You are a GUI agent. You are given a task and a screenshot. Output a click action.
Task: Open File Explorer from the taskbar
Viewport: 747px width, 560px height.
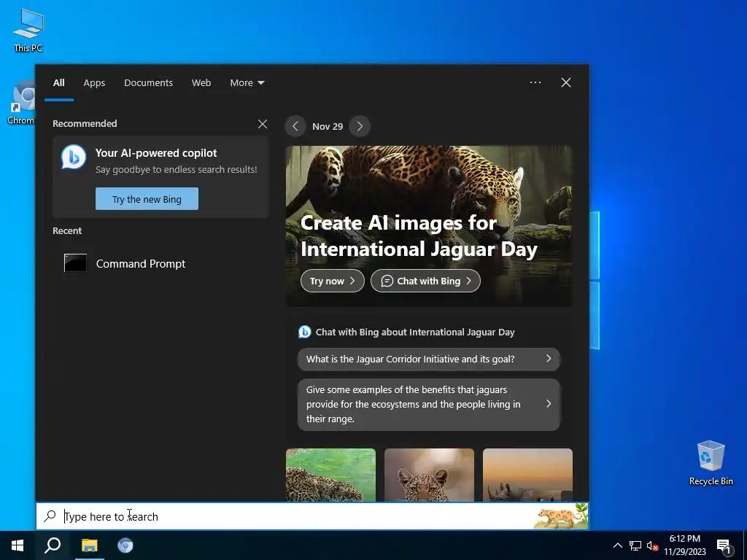pos(89,545)
